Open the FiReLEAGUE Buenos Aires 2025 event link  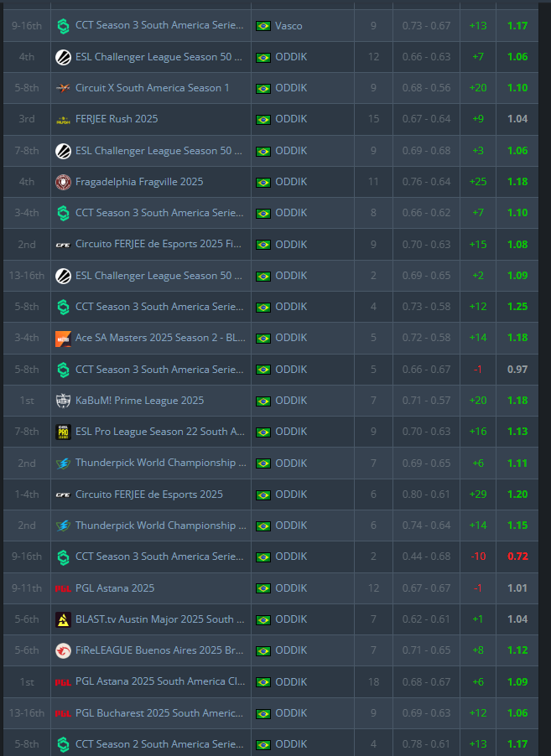point(159,650)
